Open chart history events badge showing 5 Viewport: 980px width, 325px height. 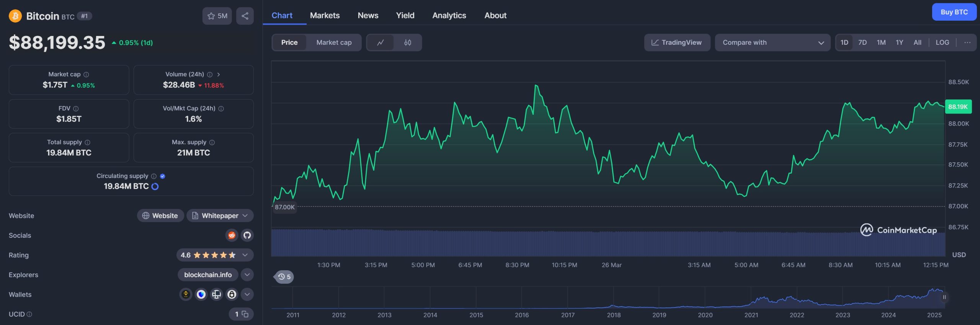[284, 276]
